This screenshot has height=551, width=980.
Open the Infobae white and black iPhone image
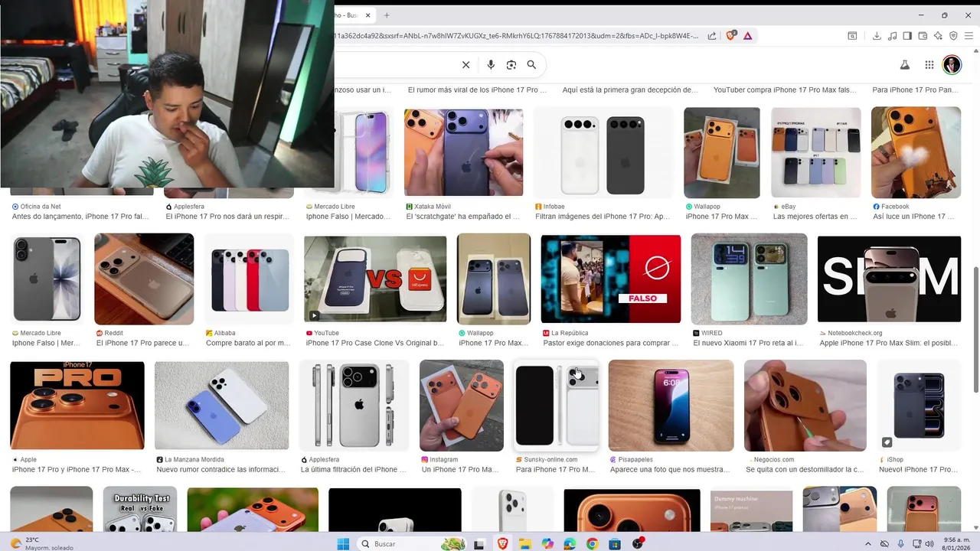[x=603, y=152]
